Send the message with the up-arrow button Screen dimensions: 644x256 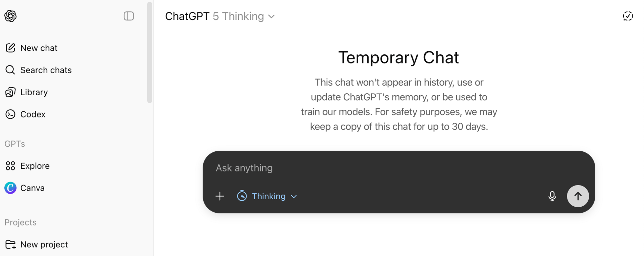point(578,196)
